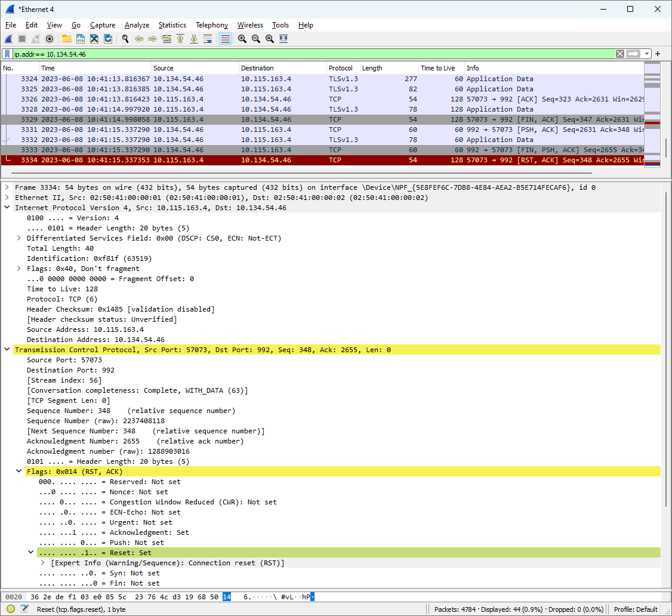Screen dimensions: 672x616
Task: Open a capture file with the folder icon
Action: [66, 39]
